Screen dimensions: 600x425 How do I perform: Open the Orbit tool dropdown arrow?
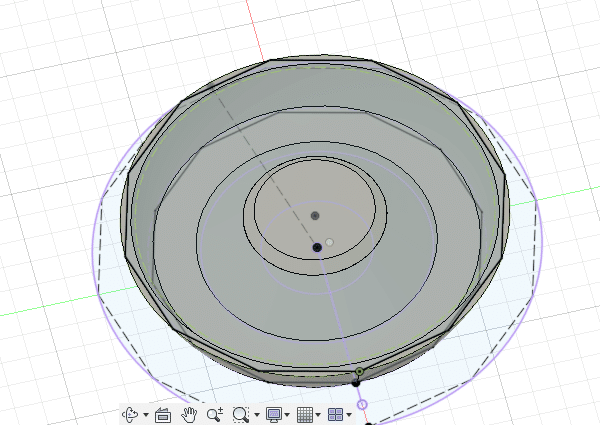[x=146, y=415]
